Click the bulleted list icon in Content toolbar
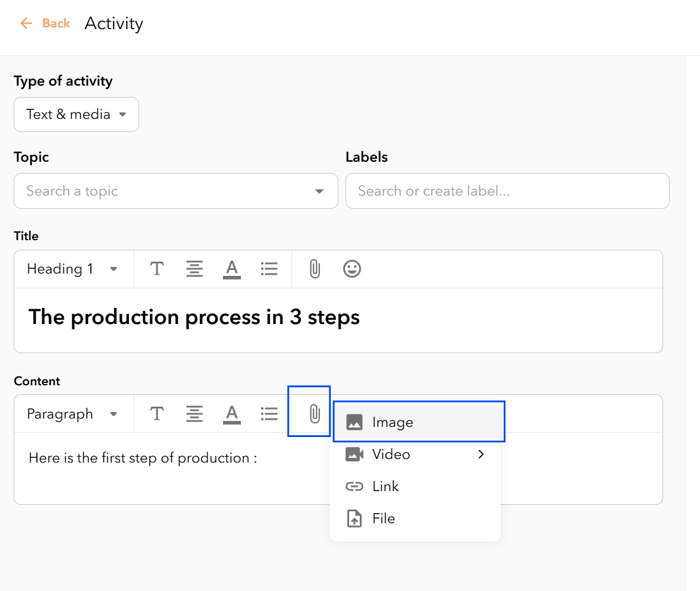The image size is (700, 591). click(269, 414)
